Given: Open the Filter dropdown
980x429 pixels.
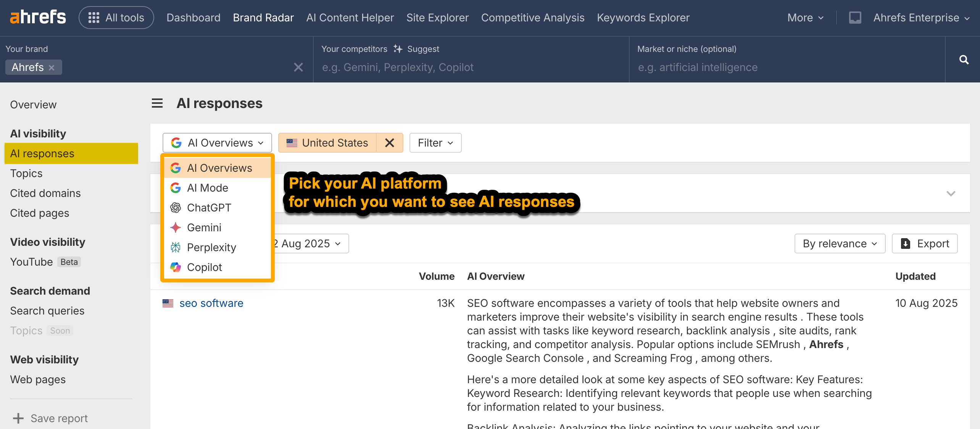Looking at the screenshot, I should 435,143.
